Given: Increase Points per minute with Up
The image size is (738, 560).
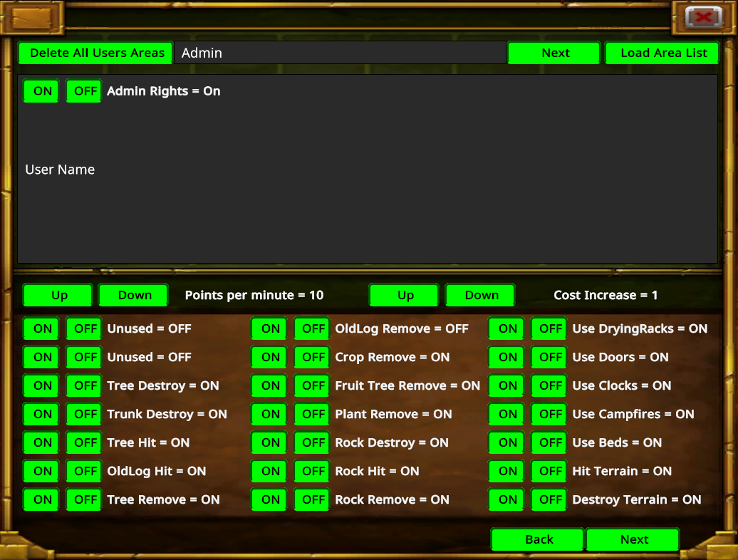Looking at the screenshot, I should [x=59, y=295].
